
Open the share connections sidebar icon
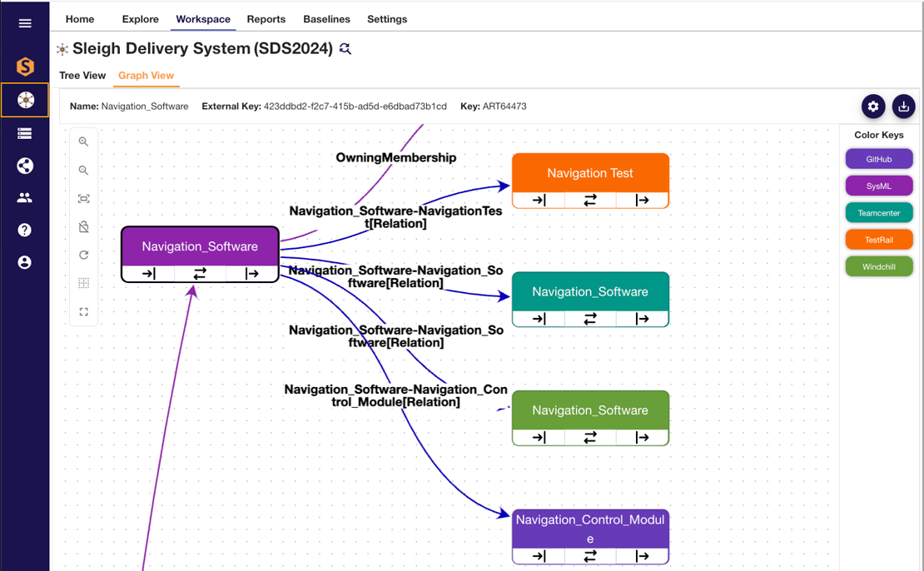(25, 166)
